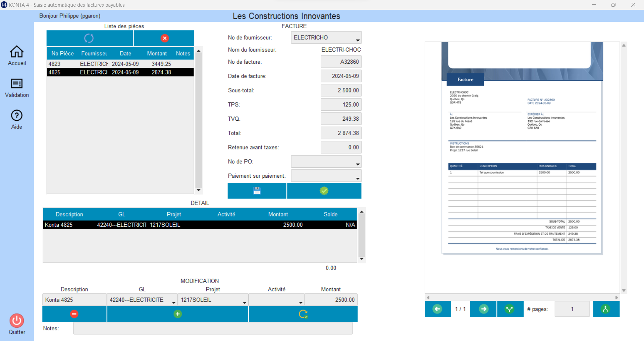The height and width of the screenshot is (341, 644).
Task: Click the orange reset icon in Modification
Action: coord(303,314)
